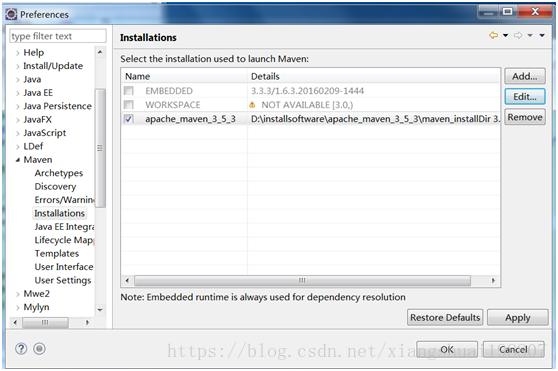Screen dimensions: 558x371
Task: Uncheck the apache_maven_3_5_3 checkbox
Action: 129,118
